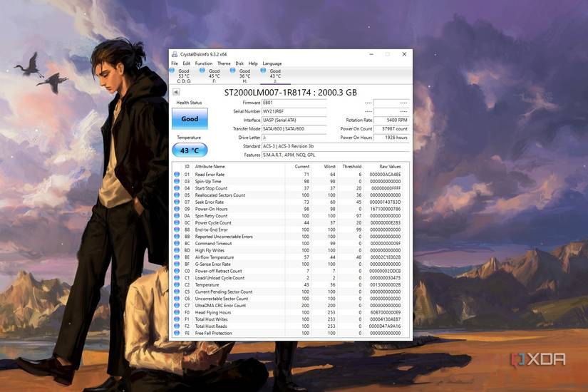Open the Function menu
The height and width of the screenshot is (392, 588).
204,63
